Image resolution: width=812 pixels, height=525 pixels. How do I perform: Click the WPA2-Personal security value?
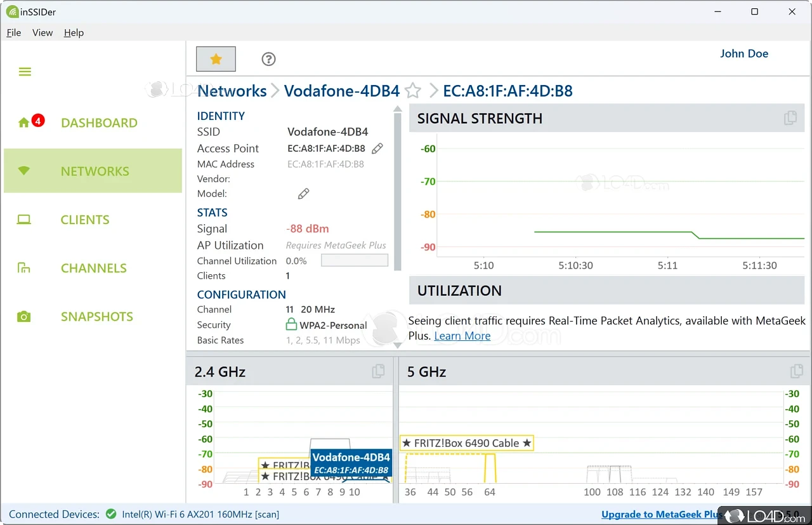pyautogui.click(x=334, y=325)
